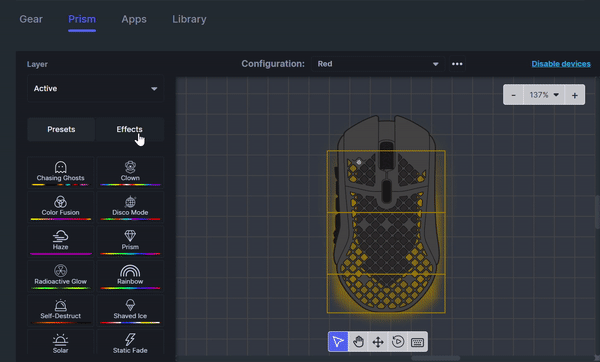
Task: Zoom out with the minus button
Action: (514, 95)
